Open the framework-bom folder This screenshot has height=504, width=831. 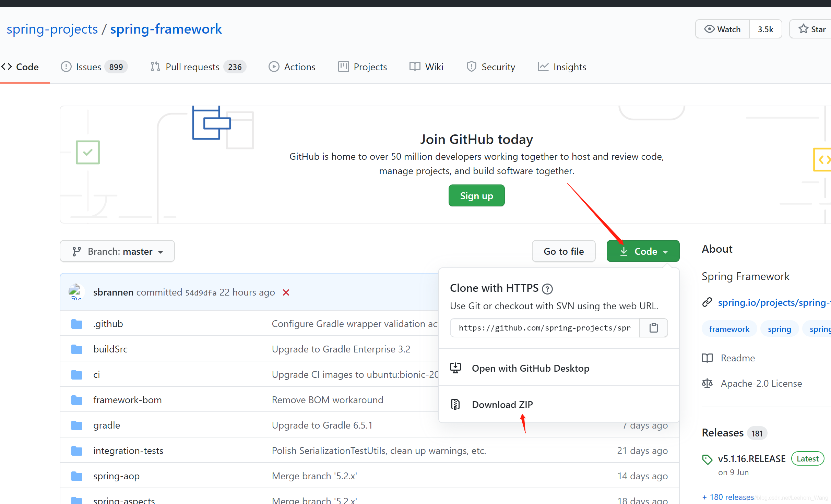[x=127, y=400]
